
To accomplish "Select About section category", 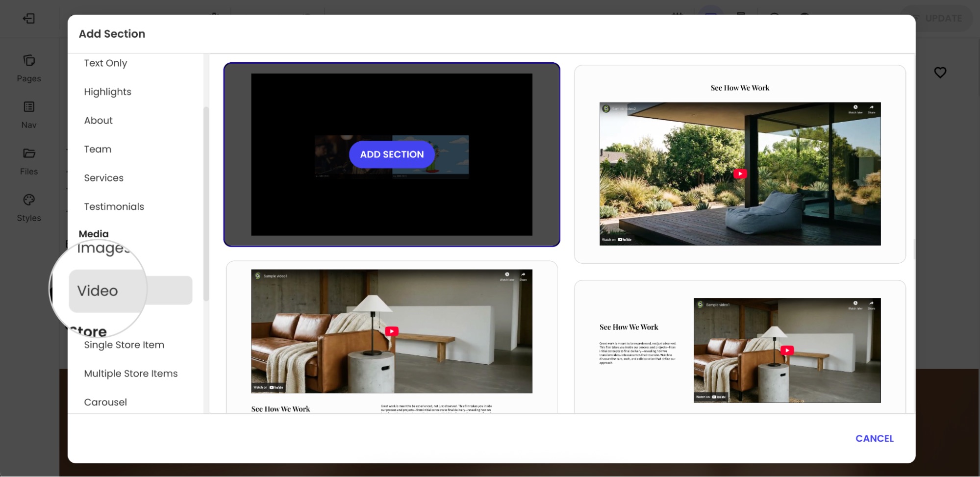I will click(98, 121).
